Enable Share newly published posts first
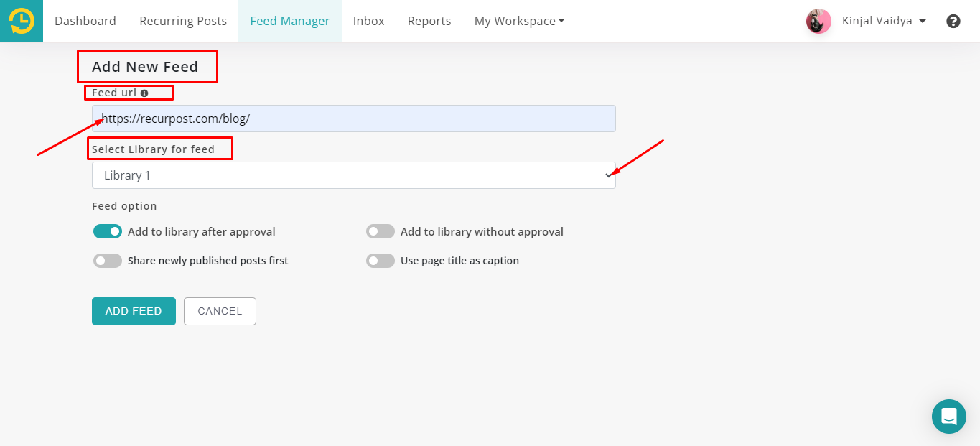Viewport: 980px width, 446px height. [x=108, y=261]
